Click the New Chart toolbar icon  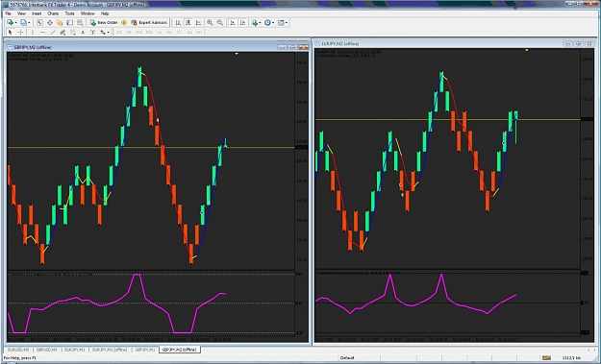tap(10, 23)
